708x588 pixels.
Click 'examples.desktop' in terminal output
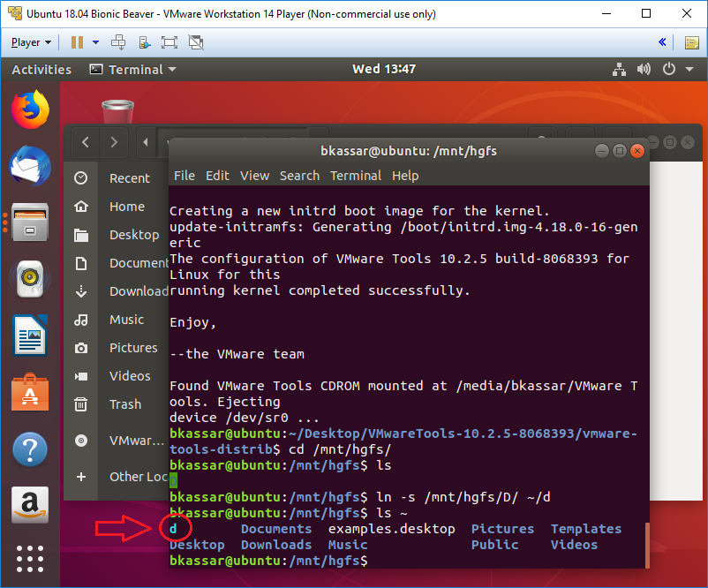[391, 529]
